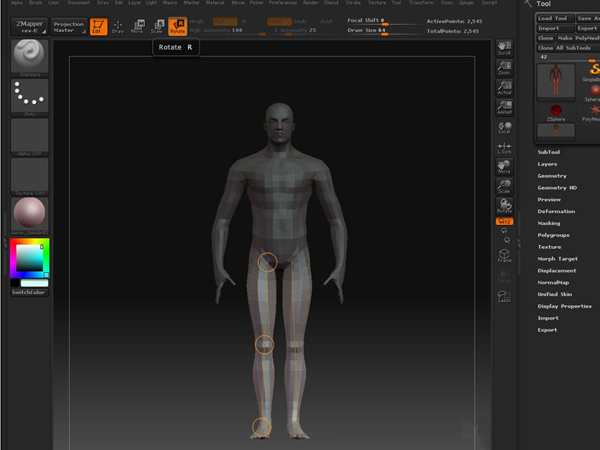Click the AAHalf icon on right shelf
The image size is (600, 450).
tap(504, 108)
